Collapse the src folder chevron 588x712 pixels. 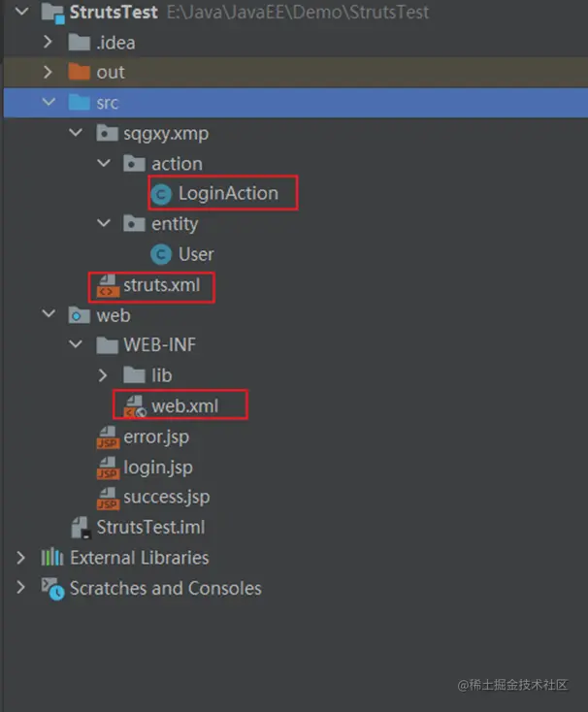click(x=49, y=102)
